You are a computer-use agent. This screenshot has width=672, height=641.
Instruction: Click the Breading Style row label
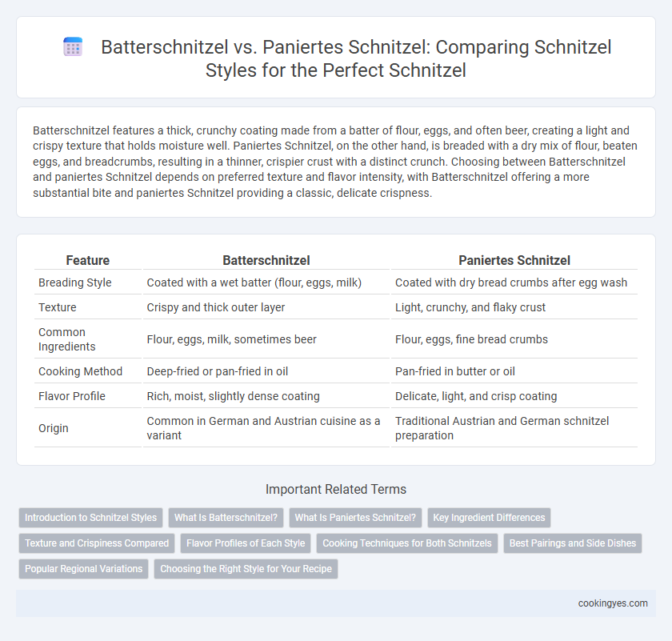point(75,282)
